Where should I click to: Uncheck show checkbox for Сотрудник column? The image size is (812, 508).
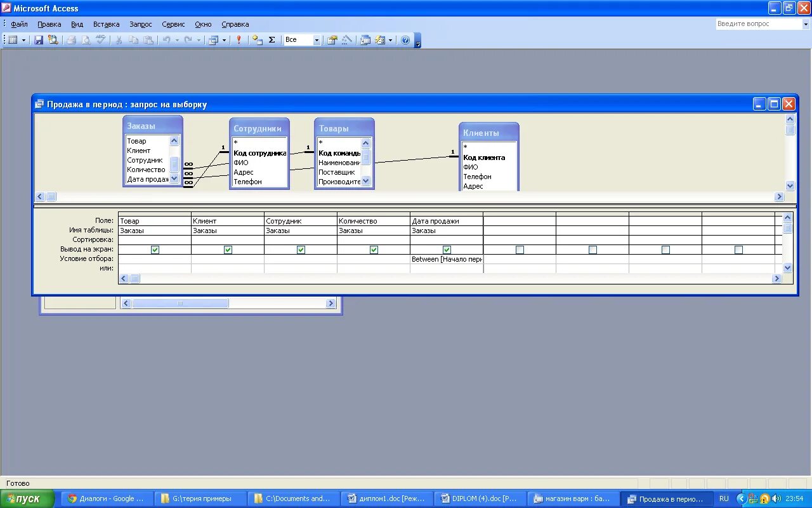coord(301,250)
